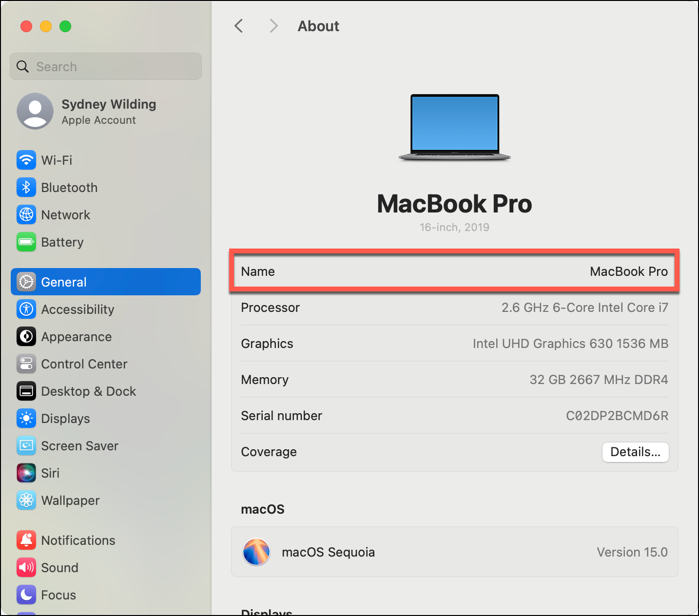Screen dimensions: 699x616
Task: Open Displays label in sidebar
Action: (x=66, y=419)
